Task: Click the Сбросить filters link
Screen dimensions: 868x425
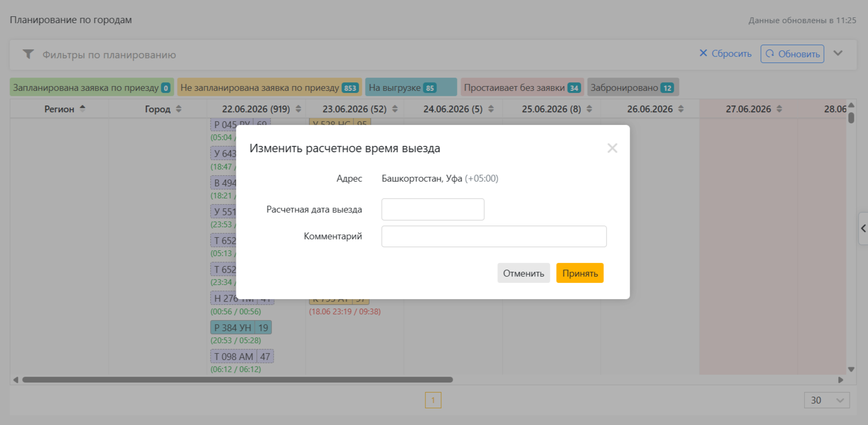Action: coord(725,54)
